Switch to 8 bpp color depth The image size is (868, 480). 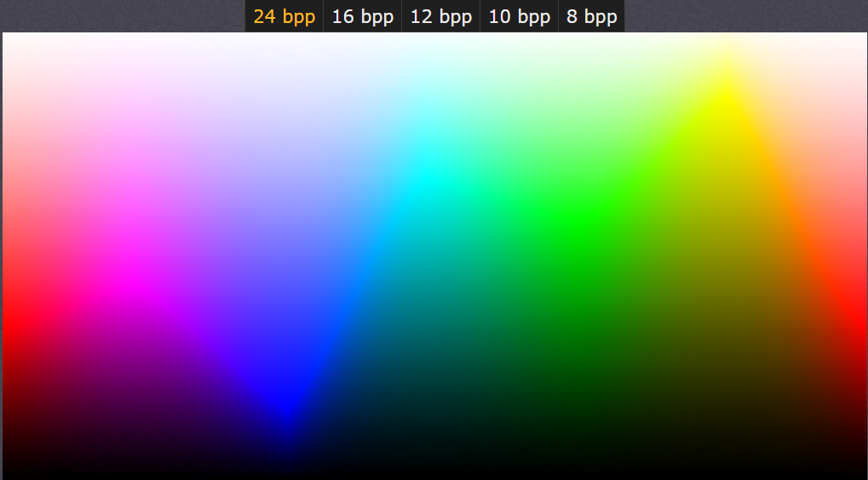592,16
